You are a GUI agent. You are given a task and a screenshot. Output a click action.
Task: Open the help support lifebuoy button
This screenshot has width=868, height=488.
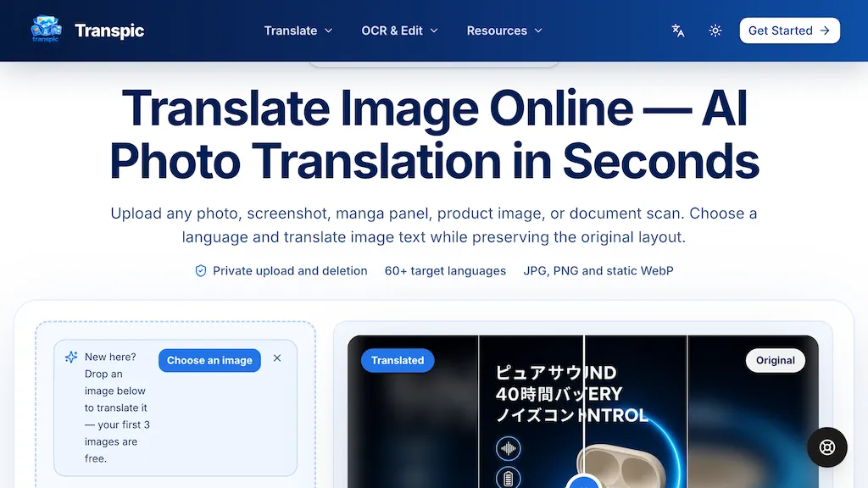coord(827,447)
